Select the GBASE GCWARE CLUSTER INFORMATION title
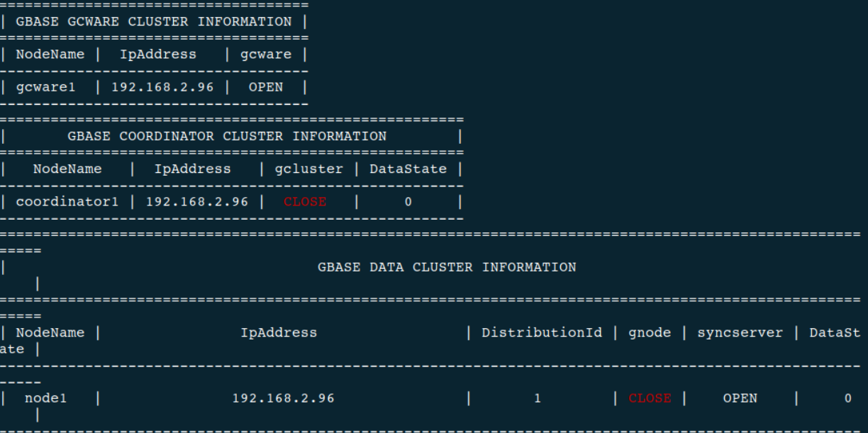Image resolution: width=868 pixels, height=433 pixels. 154,21
